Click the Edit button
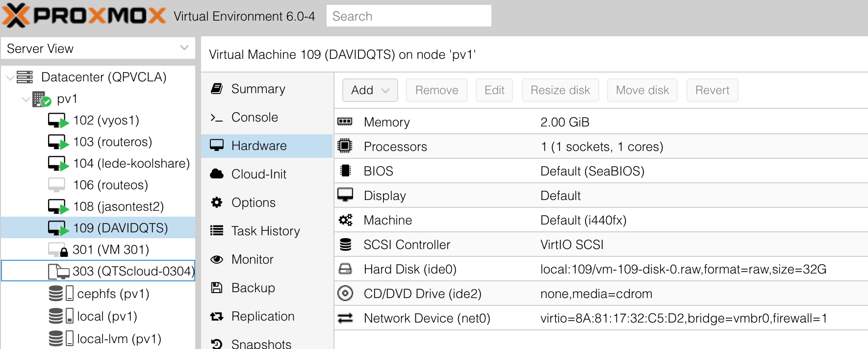 pos(494,90)
